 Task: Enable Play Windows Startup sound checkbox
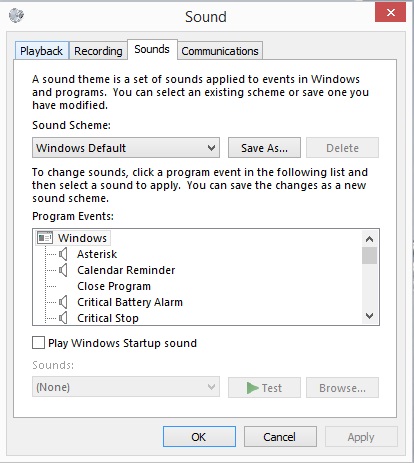tap(38, 343)
